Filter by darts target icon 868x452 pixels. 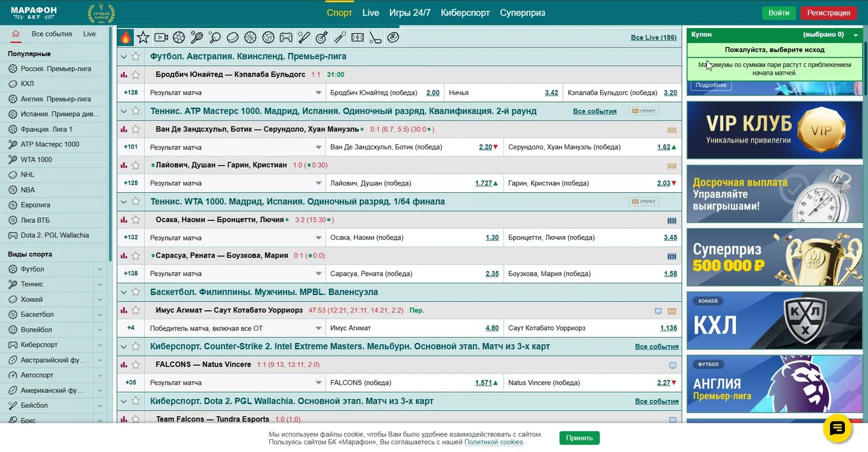point(322,38)
